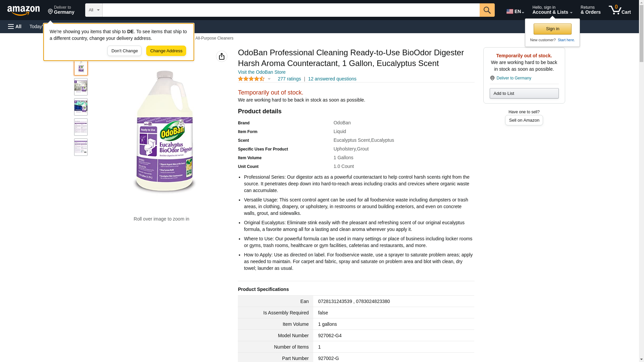Click the yellow Sign in button
This screenshot has height=362, width=644.
[x=552, y=29]
